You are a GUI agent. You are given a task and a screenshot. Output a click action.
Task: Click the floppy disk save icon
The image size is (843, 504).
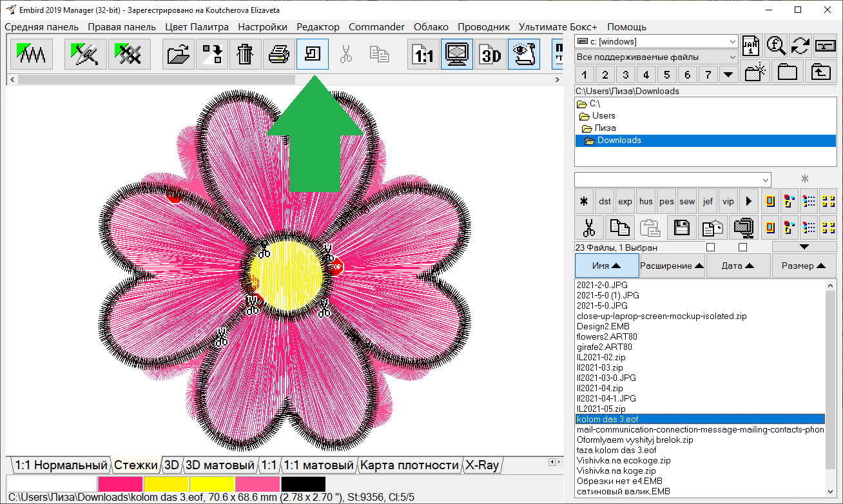tap(682, 228)
